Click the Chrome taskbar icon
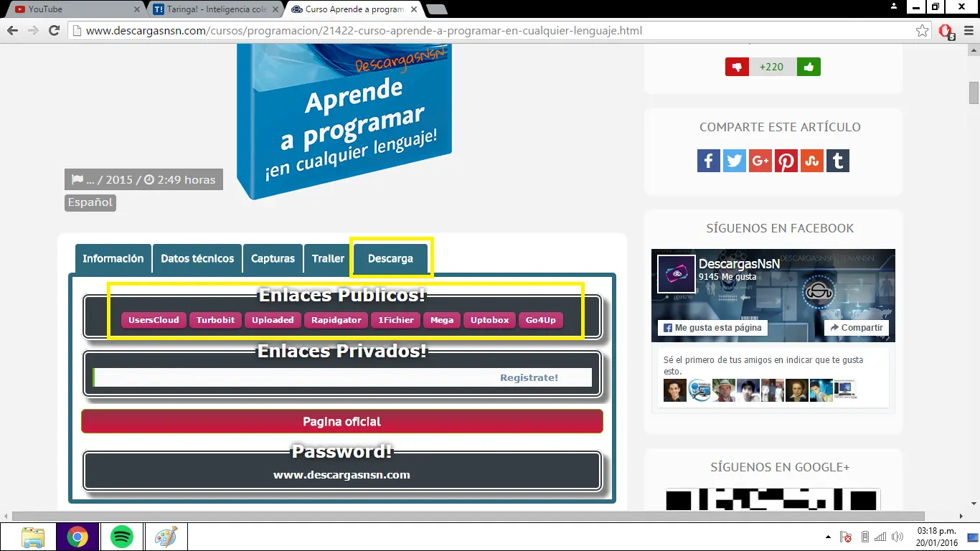 point(77,537)
